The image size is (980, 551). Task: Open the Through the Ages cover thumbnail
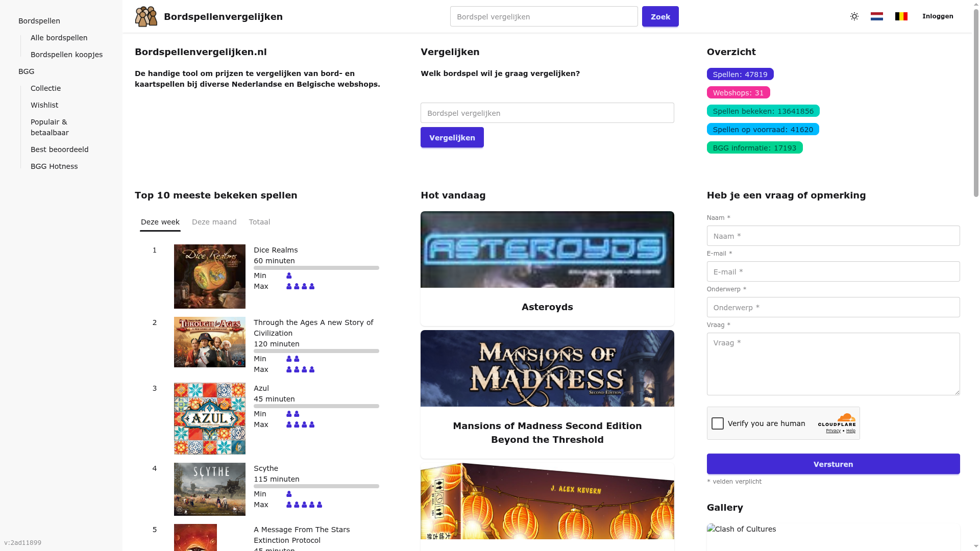pos(210,342)
